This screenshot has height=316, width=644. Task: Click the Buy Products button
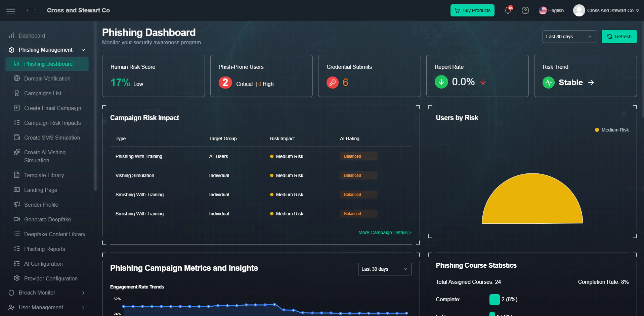[472, 10]
